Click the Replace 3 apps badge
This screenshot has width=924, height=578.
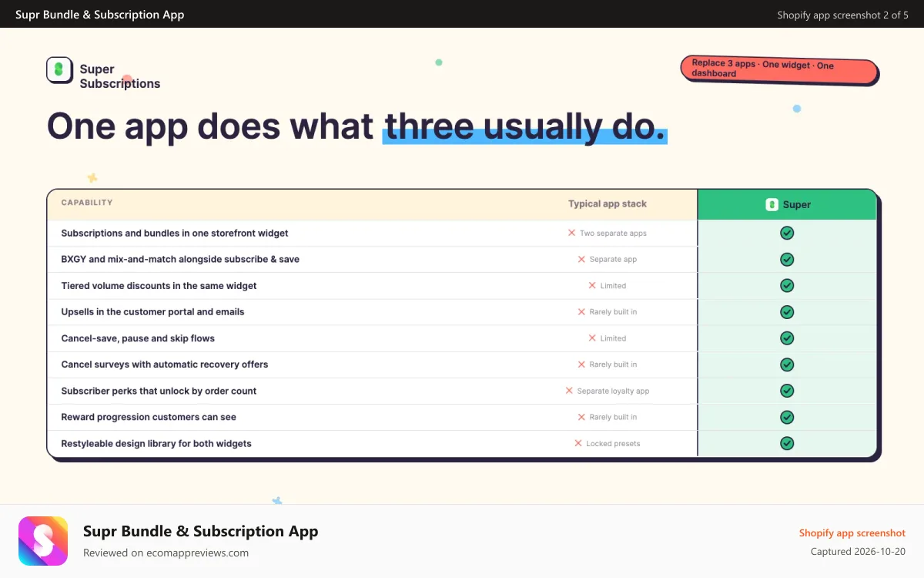779,69
